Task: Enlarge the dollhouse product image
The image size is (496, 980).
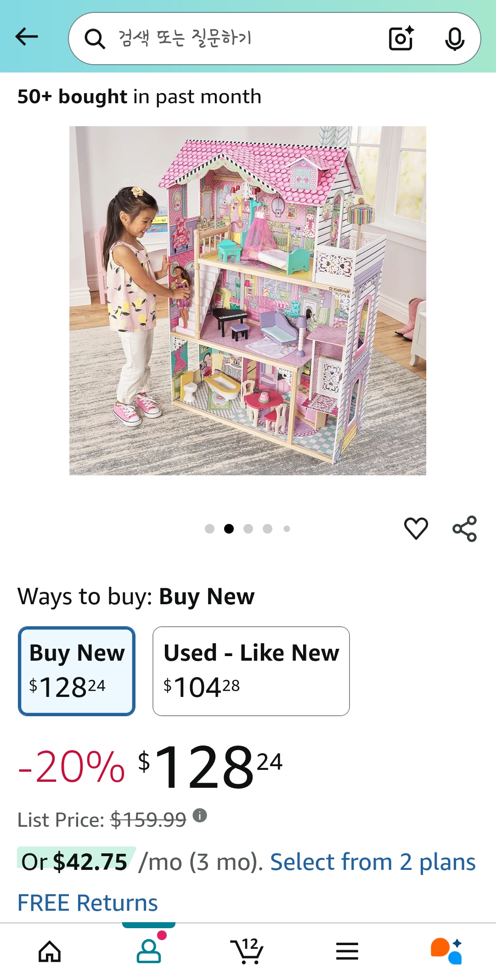Action: (248, 301)
